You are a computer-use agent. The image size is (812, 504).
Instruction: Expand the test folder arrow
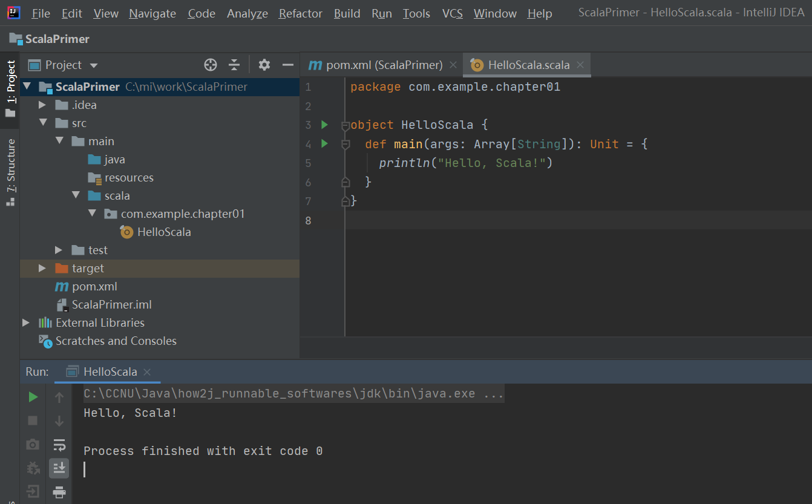click(x=59, y=250)
